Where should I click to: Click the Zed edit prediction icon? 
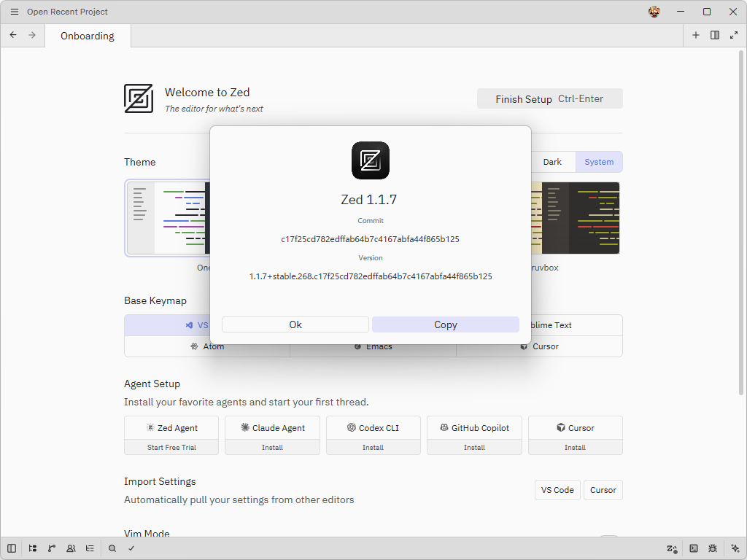pyautogui.click(x=672, y=548)
